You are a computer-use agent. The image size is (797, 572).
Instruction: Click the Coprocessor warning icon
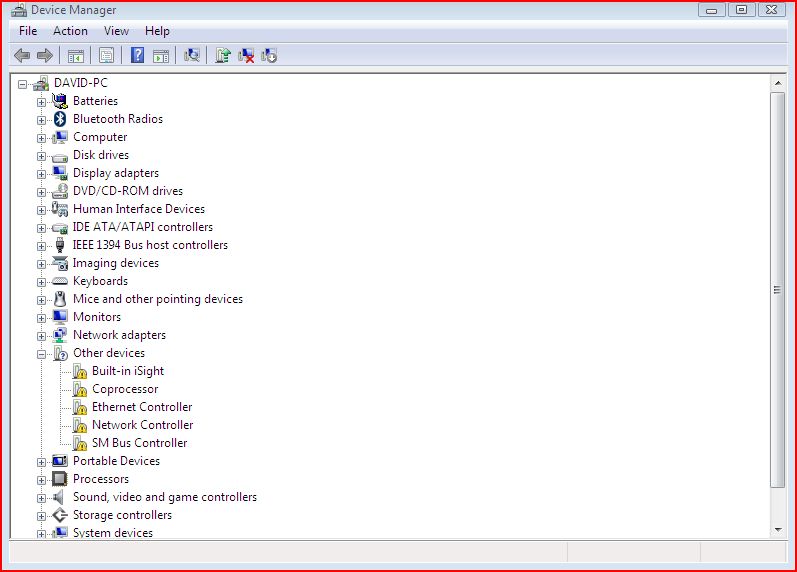(x=80, y=389)
